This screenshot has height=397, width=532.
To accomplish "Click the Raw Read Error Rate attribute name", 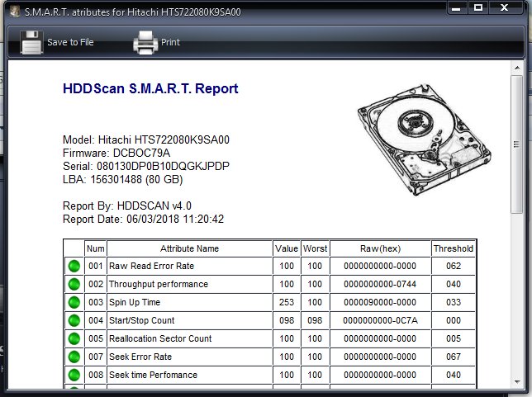I will (x=151, y=266).
